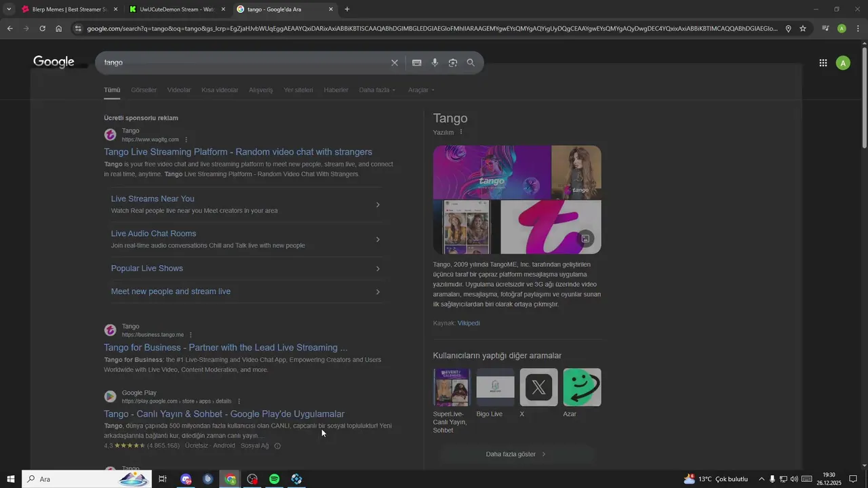
Task: Open Spotify from the taskbar
Action: (274, 479)
